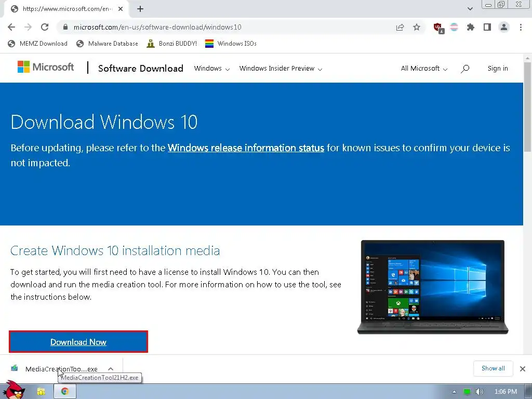Go back to the previous page
532x399 pixels.
point(11,27)
